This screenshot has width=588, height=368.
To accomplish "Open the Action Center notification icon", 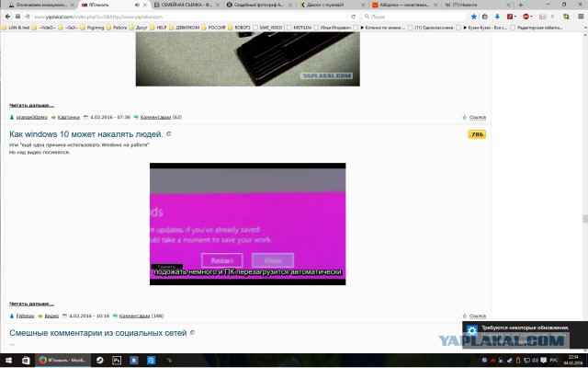I will click(x=543, y=361).
